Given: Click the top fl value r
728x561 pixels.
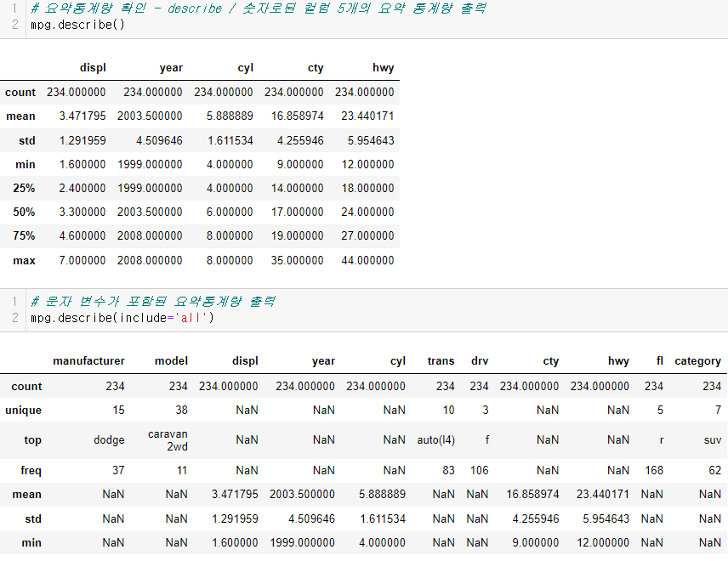Looking at the screenshot, I should (x=662, y=440).
